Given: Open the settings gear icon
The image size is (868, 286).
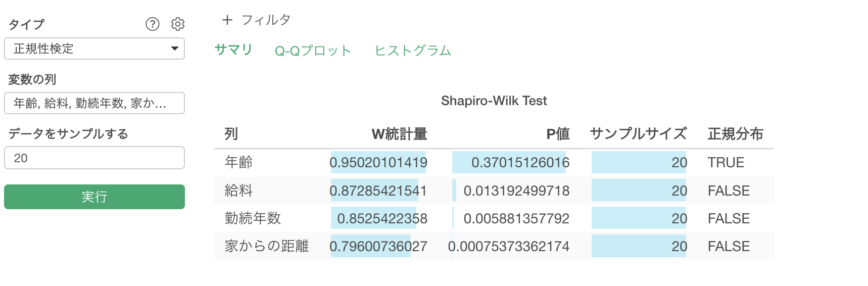Looking at the screenshot, I should (x=177, y=24).
